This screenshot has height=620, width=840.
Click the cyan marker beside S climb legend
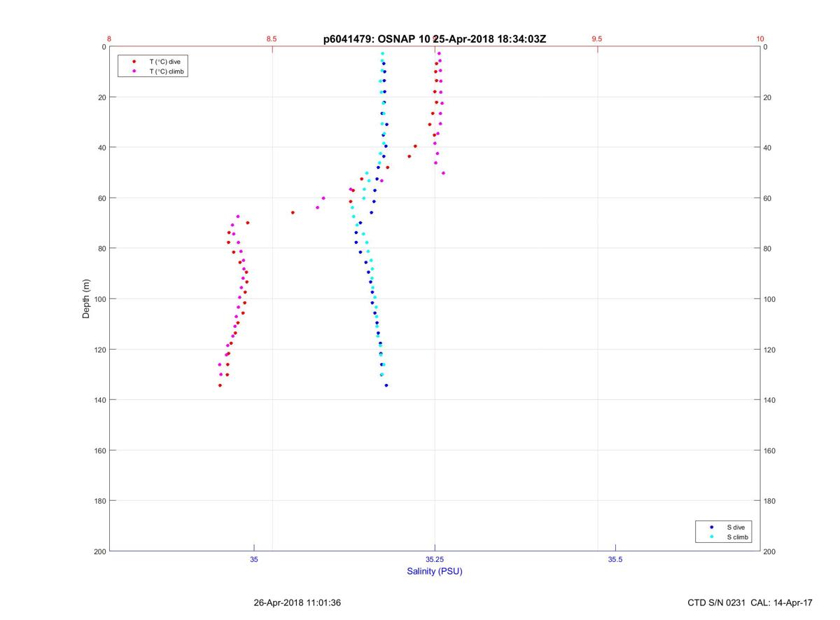point(711,537)
